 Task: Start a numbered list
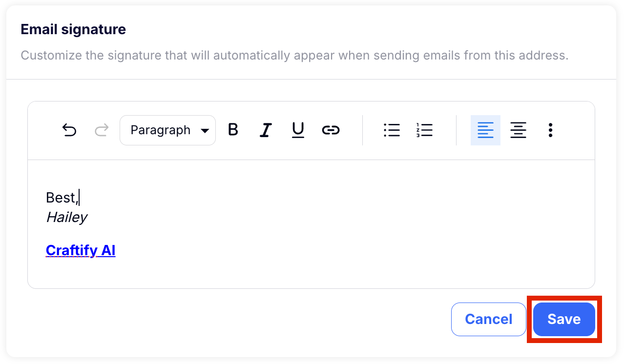click(424, 130)
